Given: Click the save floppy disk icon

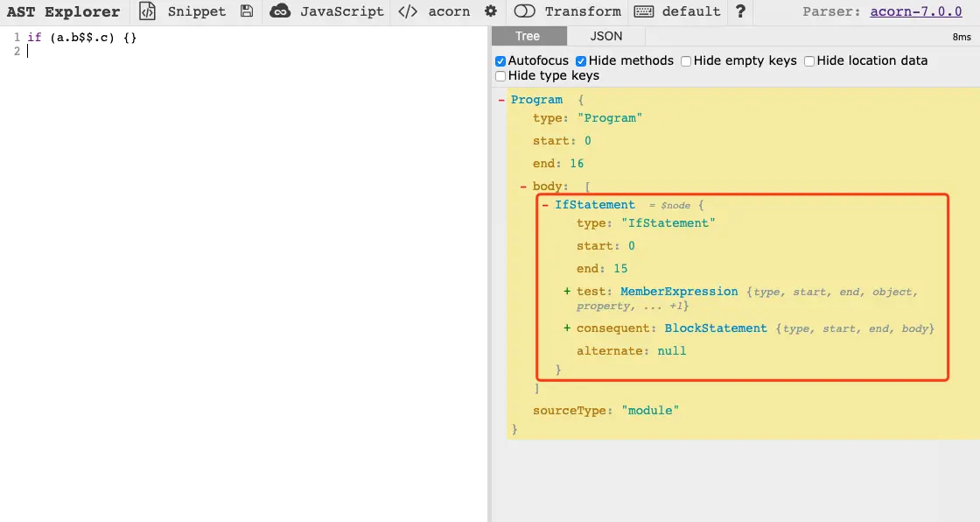Looking at the screenshot, I should click(247, 11).
